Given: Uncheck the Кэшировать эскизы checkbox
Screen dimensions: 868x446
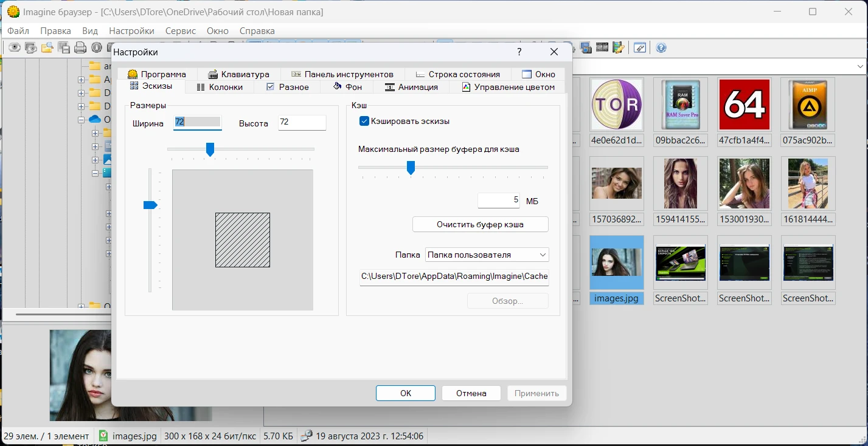Looking at the screenshot, I should (x=364, y=121).
